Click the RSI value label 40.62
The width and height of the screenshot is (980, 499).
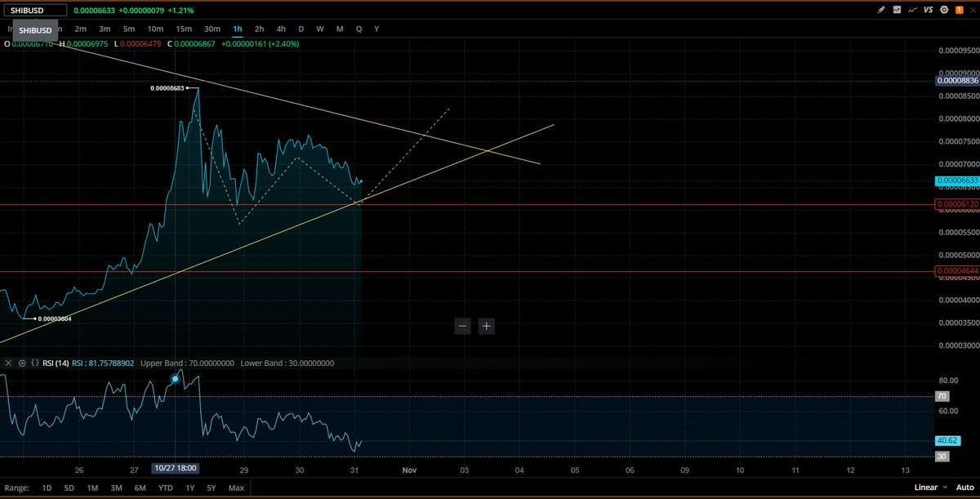coord(947,439)
